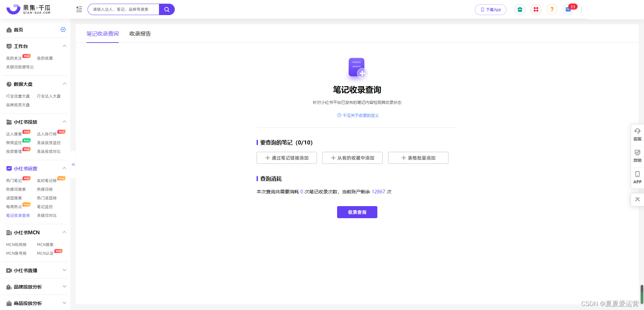644x310 pixels.
Task: Open 笔记监控 in the sidebar
Action: pyautogui.click(x=45, y=207)
